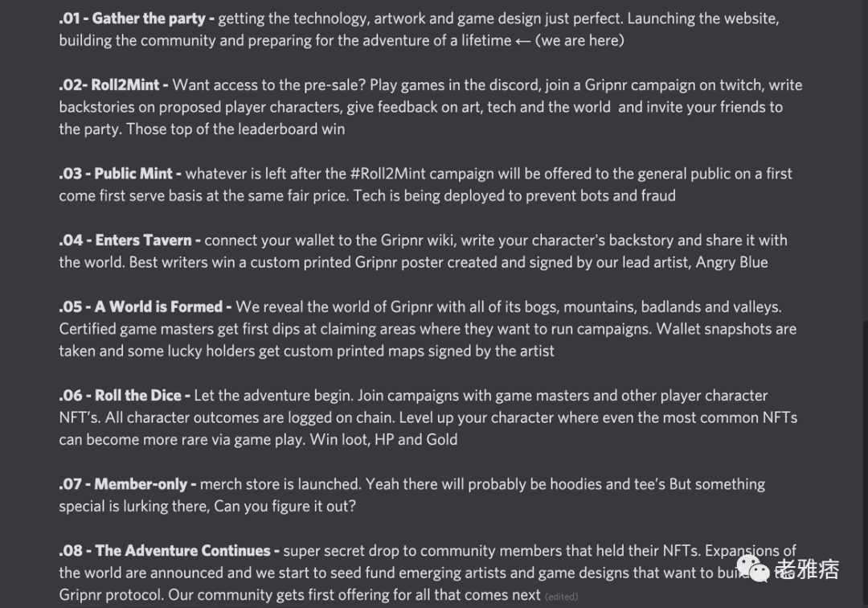Screen dimensions: 868x608
Task: Click 'Those top of the leaderboard win' text
Action: coord(235,129)
